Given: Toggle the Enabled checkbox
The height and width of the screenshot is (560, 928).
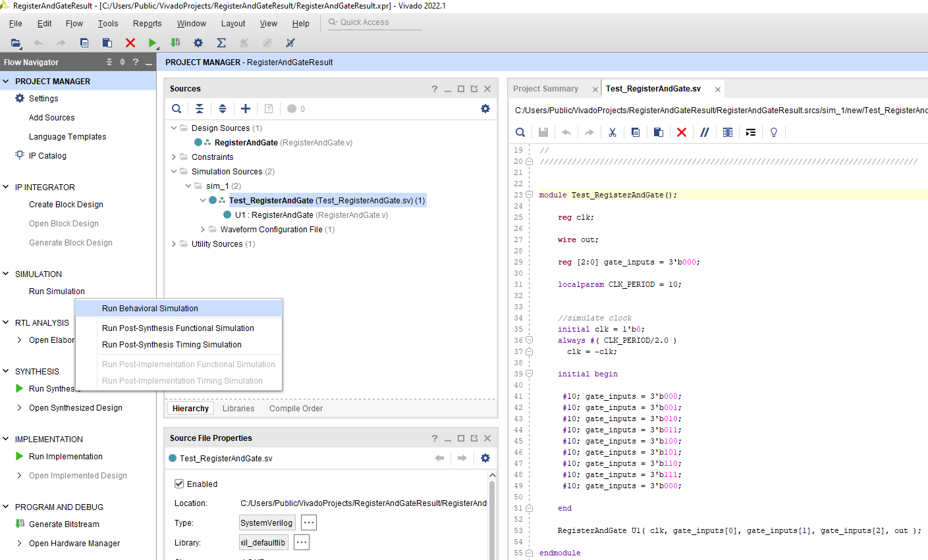Looking at the screenshot, I should tap(179, 484).
